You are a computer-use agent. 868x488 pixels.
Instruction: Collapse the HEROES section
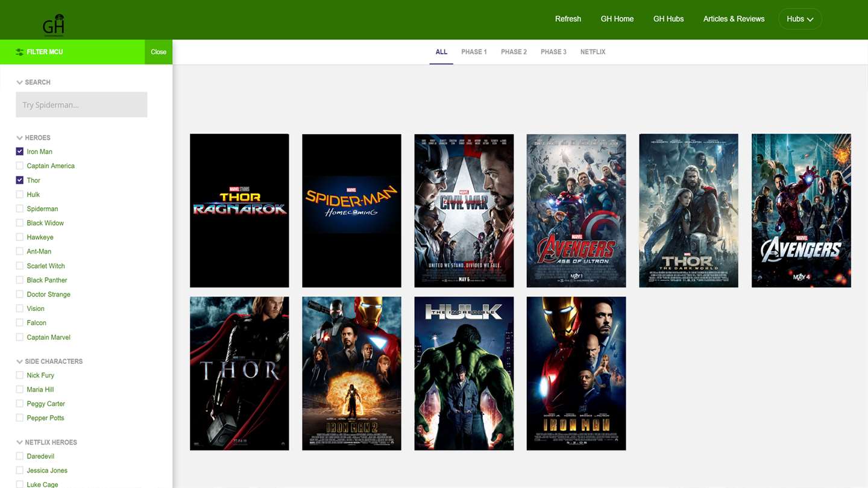[33, 138]
